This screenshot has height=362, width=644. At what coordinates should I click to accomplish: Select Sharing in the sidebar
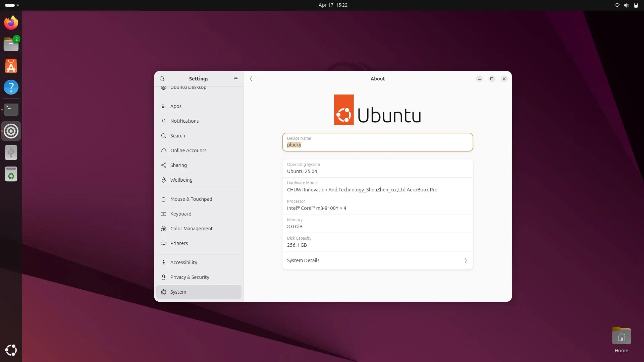pos(199,165)
